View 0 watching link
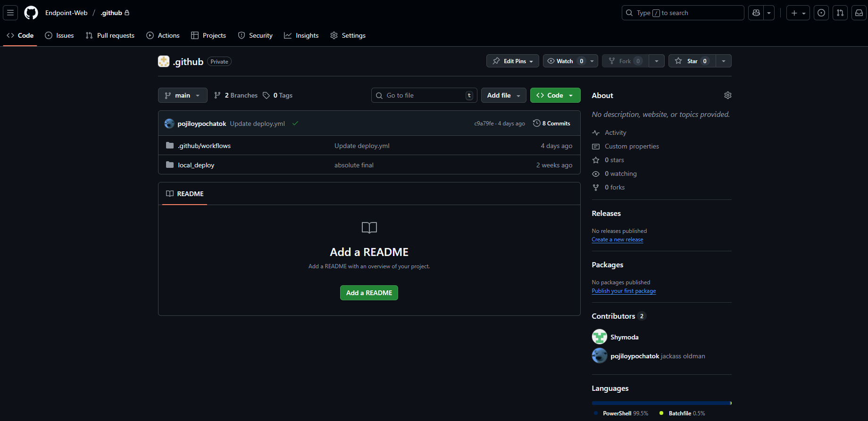868x421 pixels. point(614,174)
